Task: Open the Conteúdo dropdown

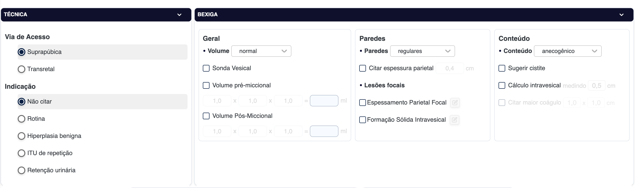Action: pyautogui.click(x=568, y=51)
